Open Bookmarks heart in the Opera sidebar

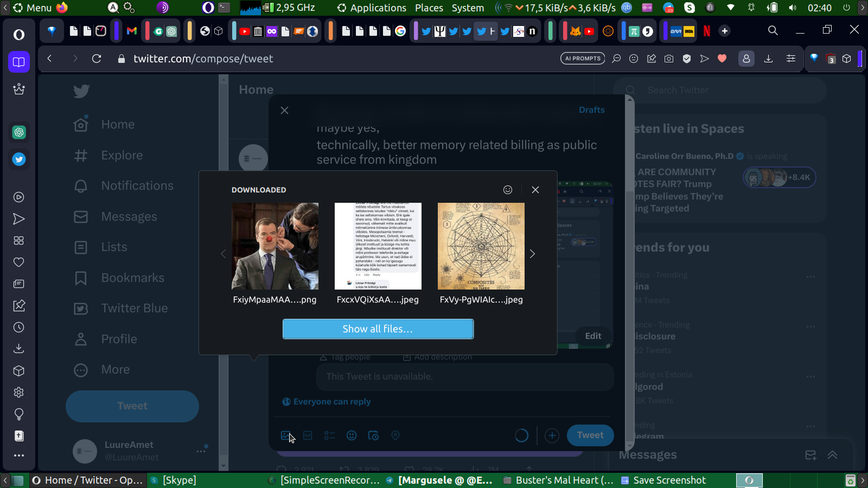coord(19,262)
